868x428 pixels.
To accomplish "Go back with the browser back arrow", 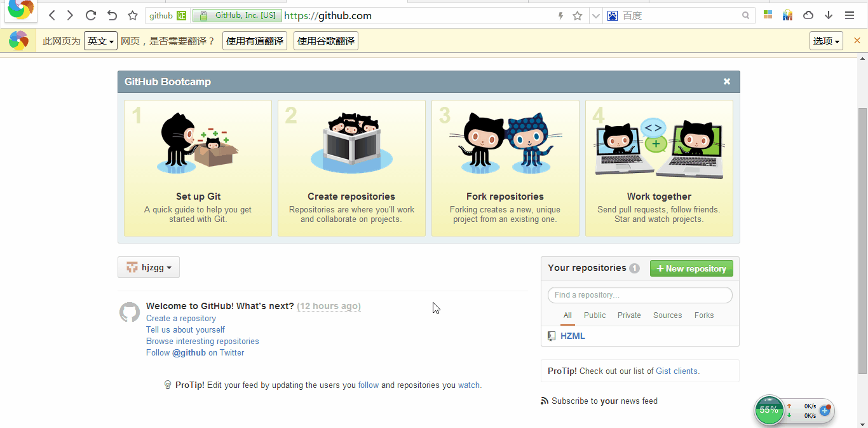I will [52, 15].
